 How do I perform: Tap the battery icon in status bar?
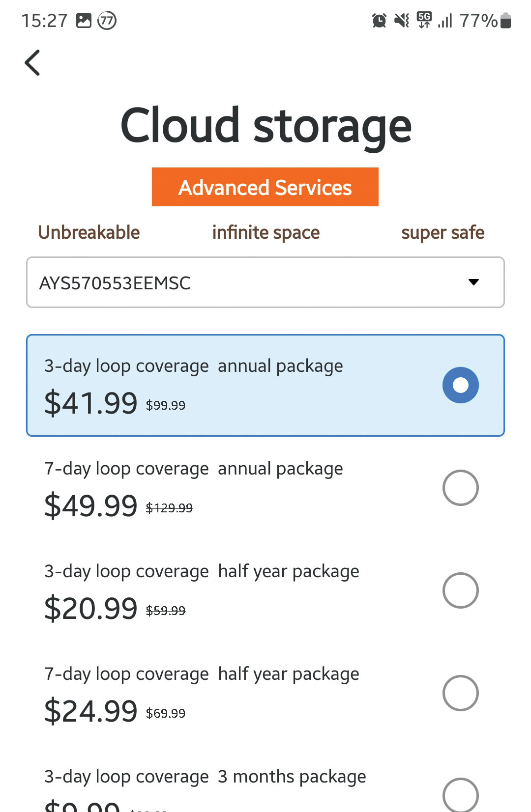pos(505,21)
